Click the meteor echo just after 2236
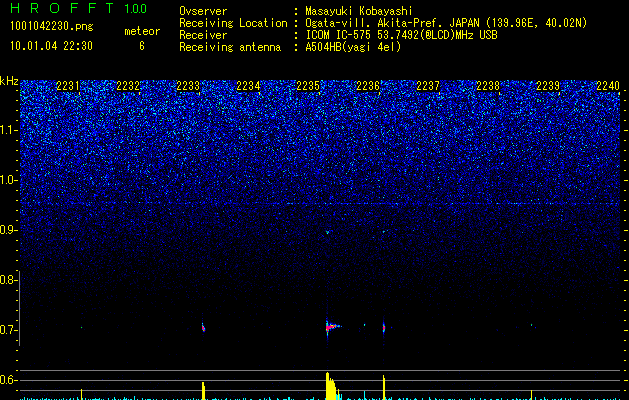 [x=384, y=328]
